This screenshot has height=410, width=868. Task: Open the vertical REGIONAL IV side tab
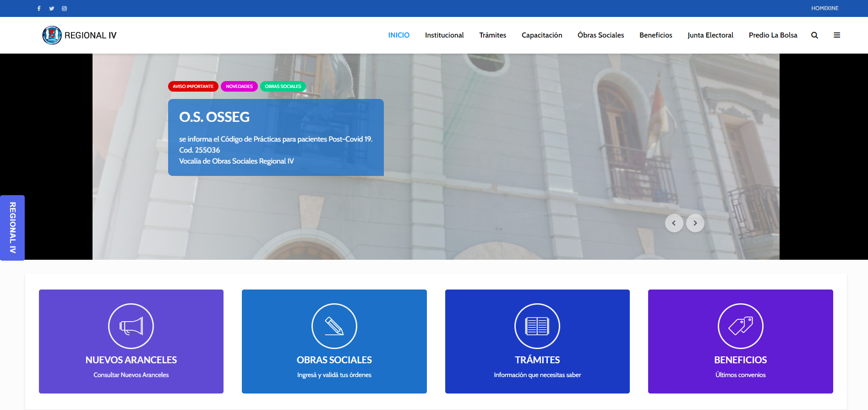click(x=12, y=228)
